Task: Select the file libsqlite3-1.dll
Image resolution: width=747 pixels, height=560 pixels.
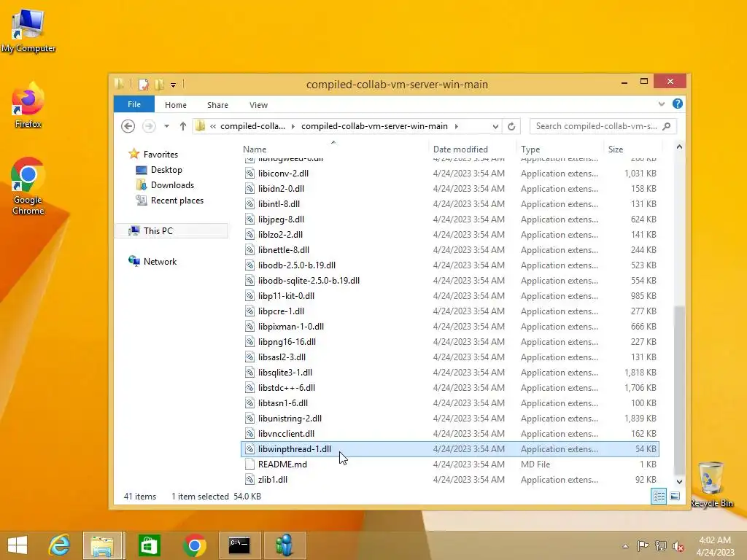Action: coord(449,373)
